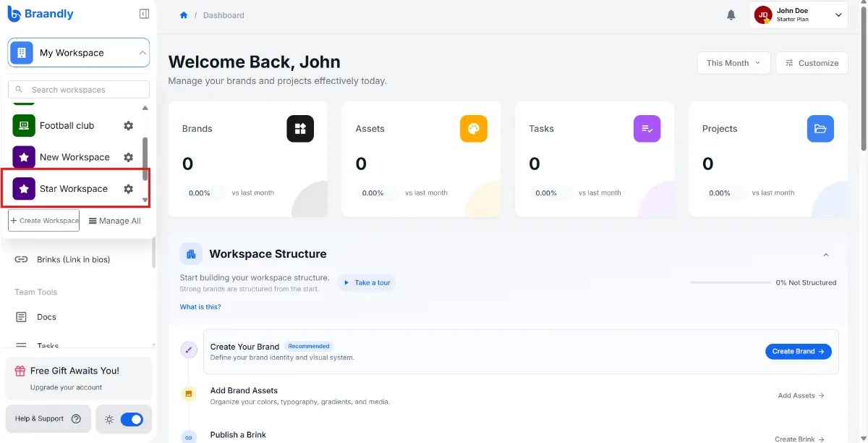Collapse the Workspace Structure section

pos(826,255)
